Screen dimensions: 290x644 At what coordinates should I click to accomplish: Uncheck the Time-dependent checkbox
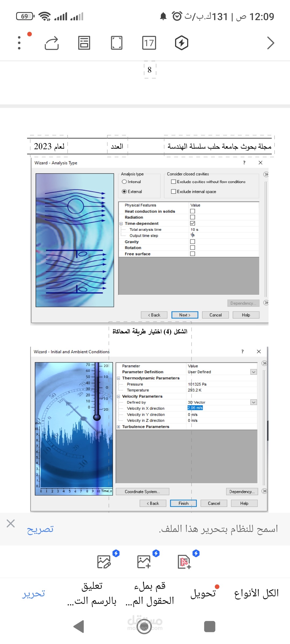pyautogui.click(x=193, y=223)
